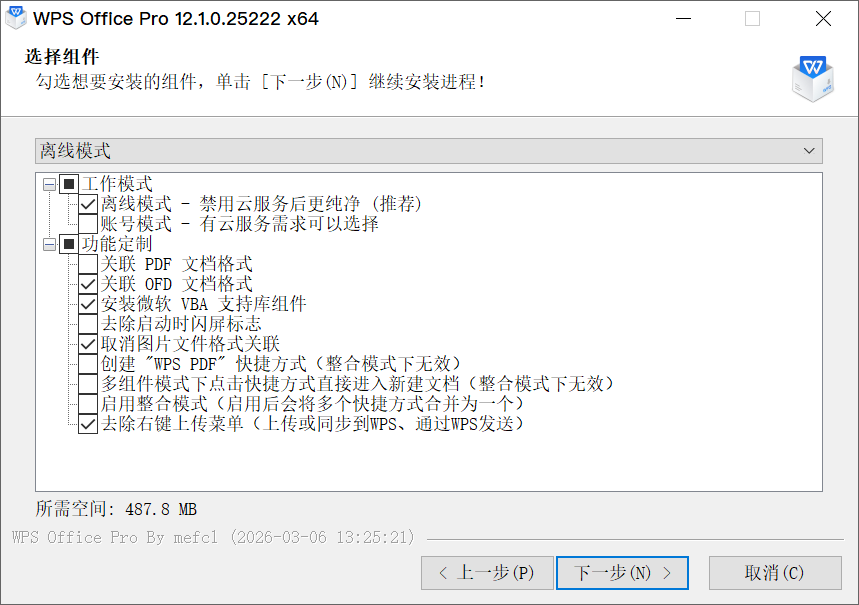Image resolution: width=859 pixels, height=605 pixels.
Task: Uncheck 安装微软 VBA 支持库组件
Action: pyautogui.click(x=88, y=304)
